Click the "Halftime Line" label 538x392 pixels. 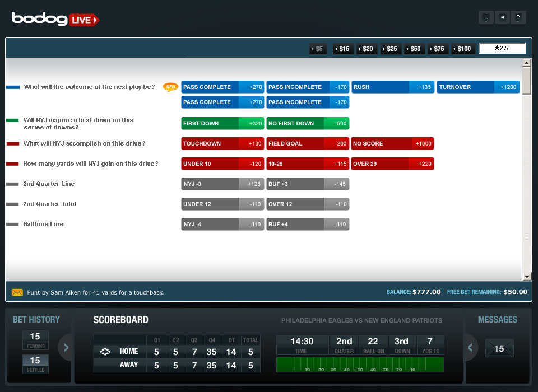43,225
